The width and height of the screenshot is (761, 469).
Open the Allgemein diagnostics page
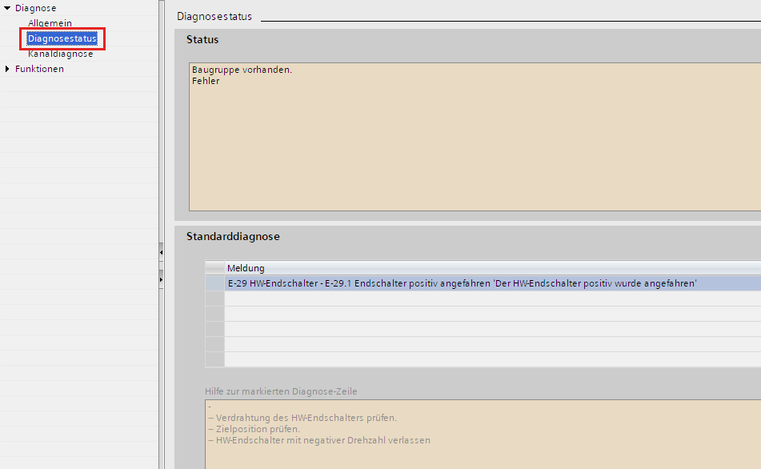49,23
